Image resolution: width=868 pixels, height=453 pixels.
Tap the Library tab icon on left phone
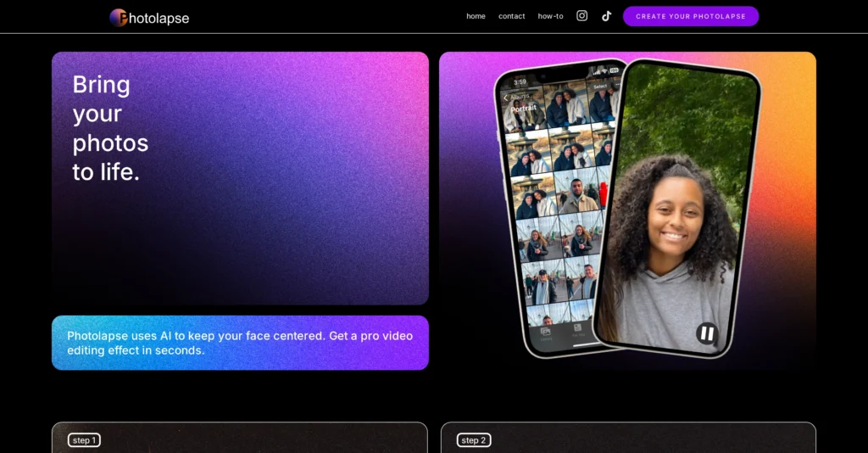pyautogui.click(x=545, y=333)
